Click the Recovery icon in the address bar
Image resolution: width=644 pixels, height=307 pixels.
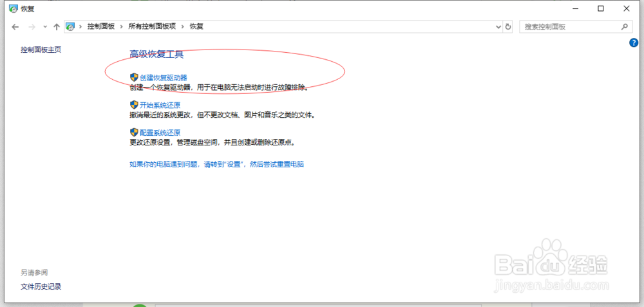70,26
